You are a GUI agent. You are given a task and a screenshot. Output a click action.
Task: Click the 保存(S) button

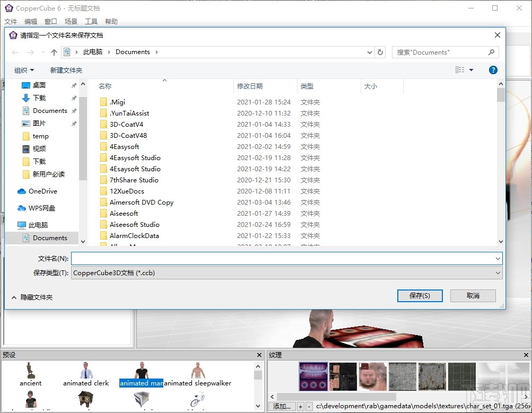[x=420, y=296]
